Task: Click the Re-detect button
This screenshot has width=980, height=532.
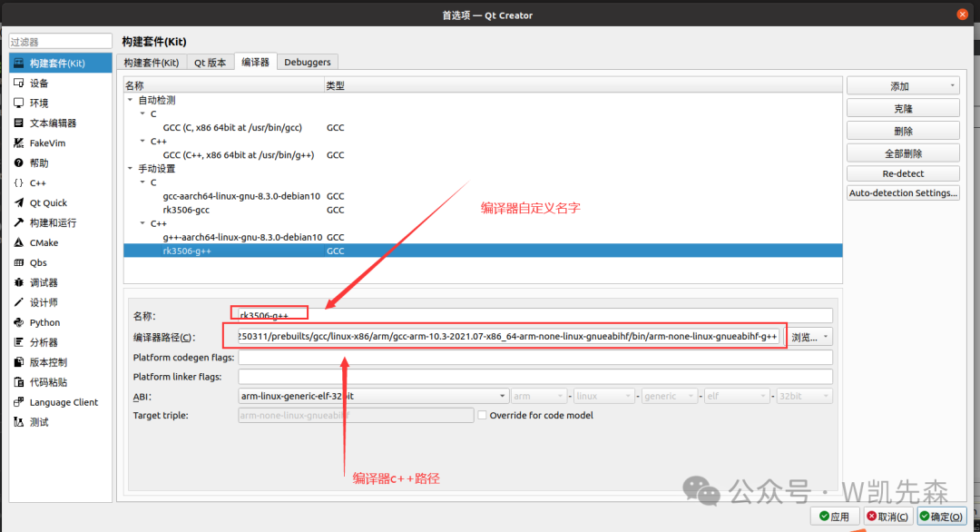Action: [x=902, y=173]
